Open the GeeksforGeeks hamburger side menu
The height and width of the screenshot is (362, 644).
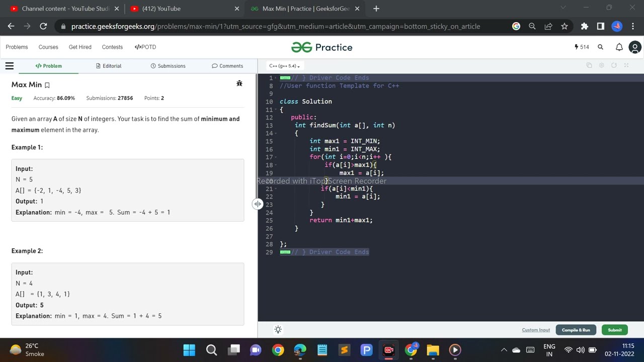(x=9, y=66)
